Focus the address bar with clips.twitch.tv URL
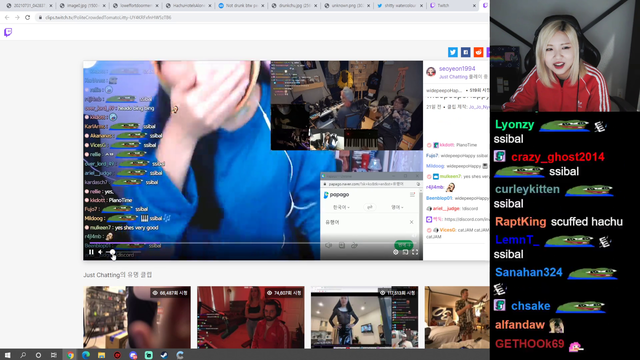 [x=261, y=18]
